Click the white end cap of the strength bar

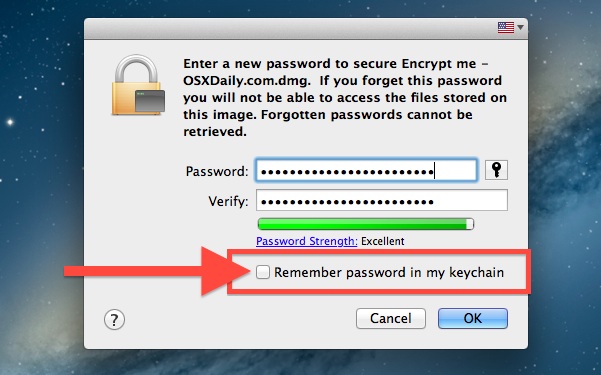click(470, 224)
